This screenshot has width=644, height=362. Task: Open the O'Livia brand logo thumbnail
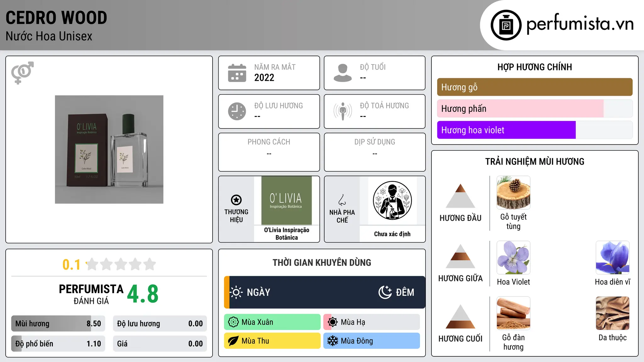(x=286, y=200)
